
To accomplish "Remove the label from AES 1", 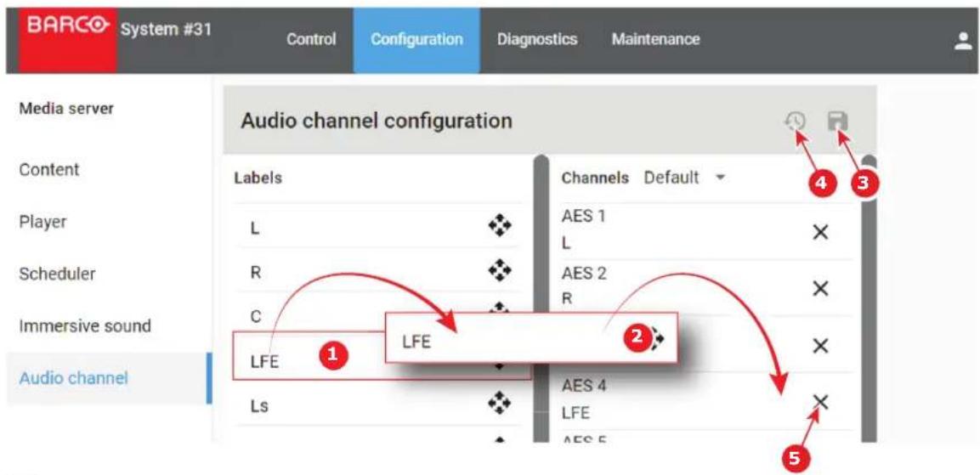I will tap(820, 233).
